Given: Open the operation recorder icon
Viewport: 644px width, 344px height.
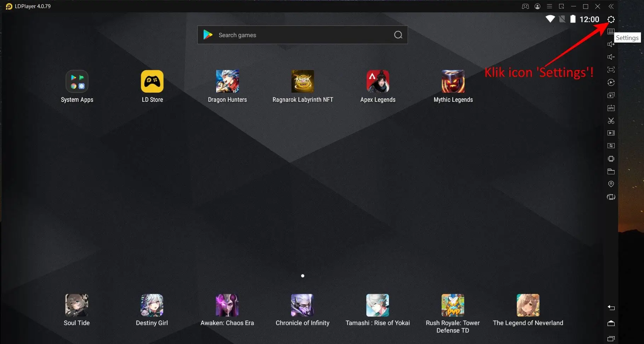Looking at the screenshot, I should tap(611, 82).
